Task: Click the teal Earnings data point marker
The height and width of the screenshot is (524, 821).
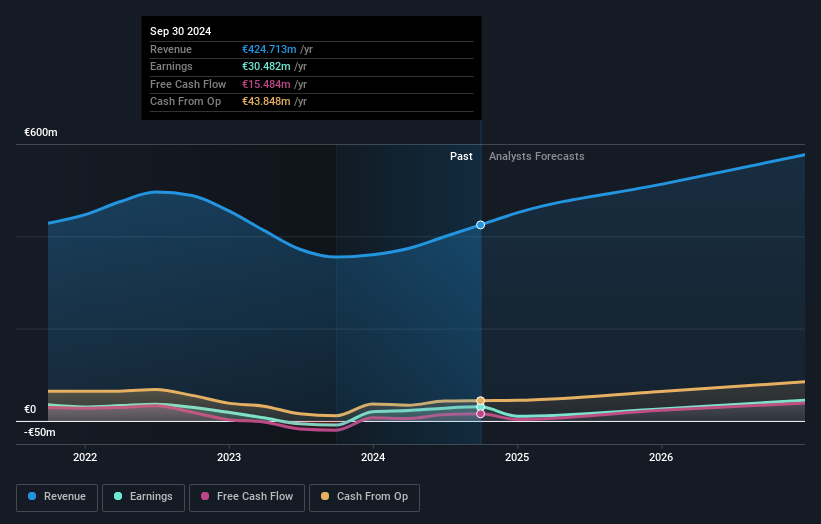Action: click(480, 407)
